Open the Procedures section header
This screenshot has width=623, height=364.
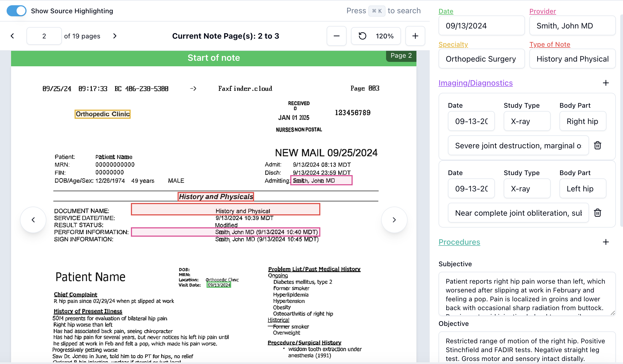[459, 242]
